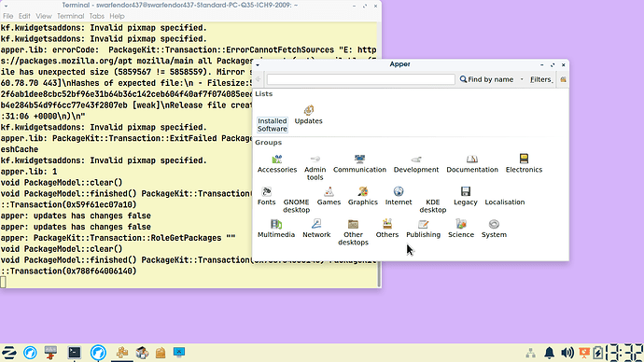
Task: Open the Accessories group in Apper
Action: pos(277,163)
